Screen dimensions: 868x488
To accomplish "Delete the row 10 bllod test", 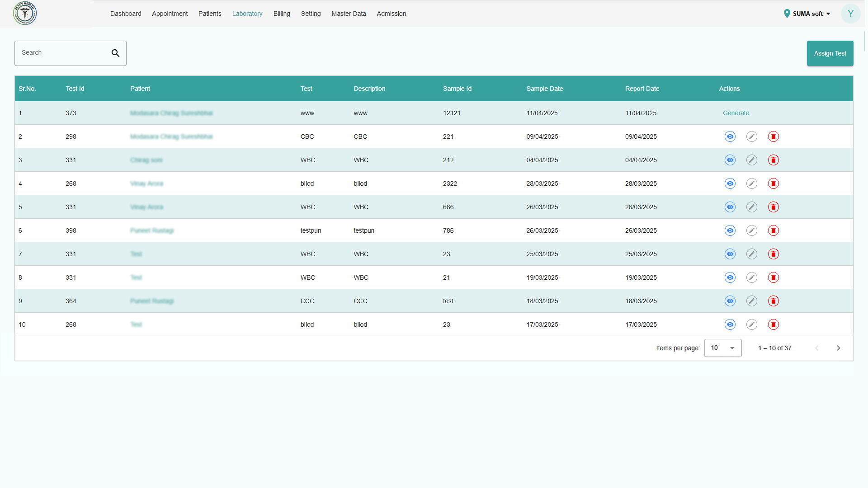I will pos(773,324).
